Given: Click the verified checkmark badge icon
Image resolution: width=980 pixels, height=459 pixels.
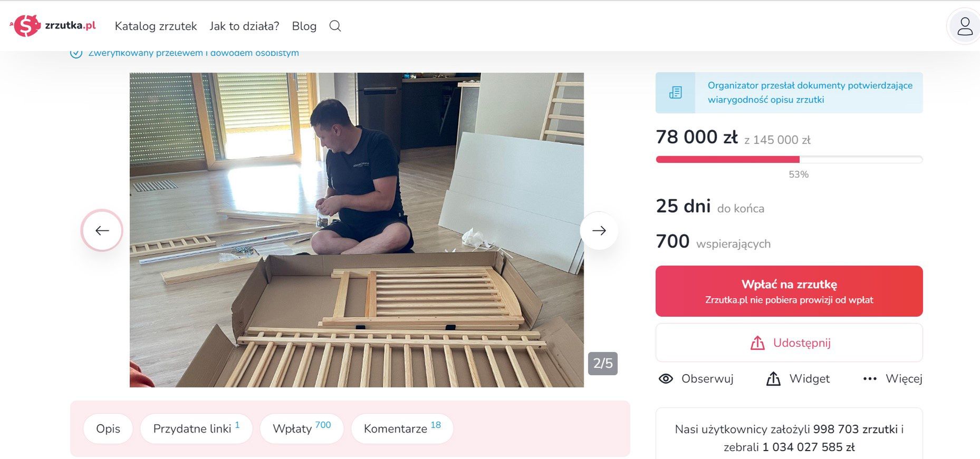Looking at the screenshot, I should (77, 52).
